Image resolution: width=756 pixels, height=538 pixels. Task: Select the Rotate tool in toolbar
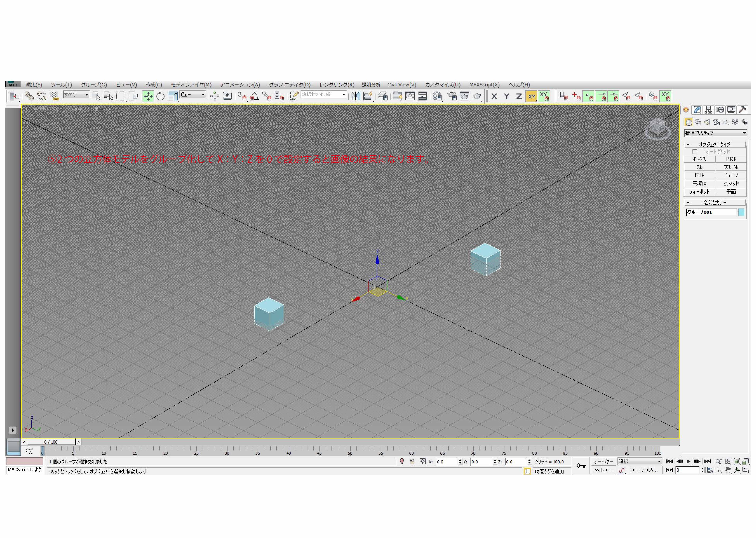[x=161, y=96]
